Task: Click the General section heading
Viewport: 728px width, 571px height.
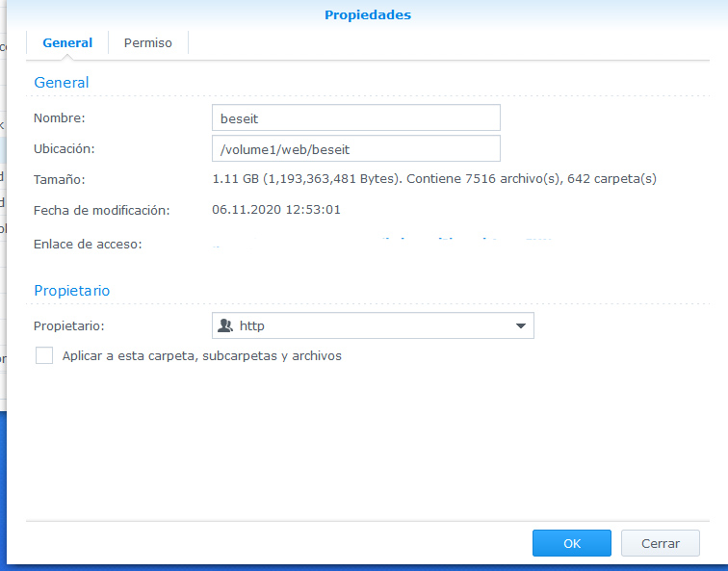Action: coord(62,83)
